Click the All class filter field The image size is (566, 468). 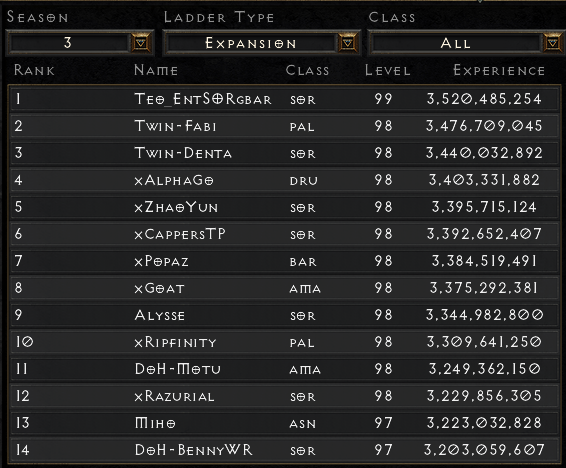pyautogui.click(x=456, y=43)
